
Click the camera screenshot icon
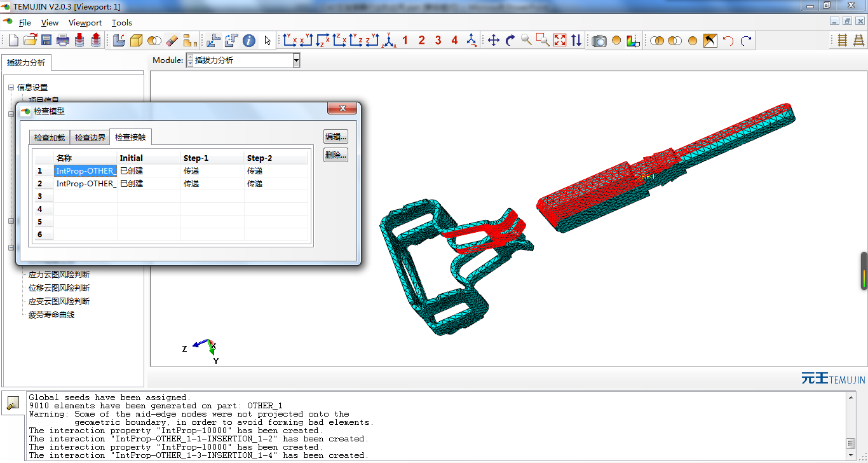pyautogui.click(x=599, y=41)
